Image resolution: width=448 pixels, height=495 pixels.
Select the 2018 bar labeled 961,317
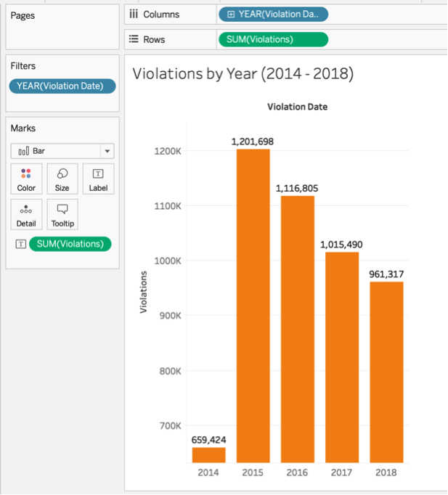(x=386, y=372)
